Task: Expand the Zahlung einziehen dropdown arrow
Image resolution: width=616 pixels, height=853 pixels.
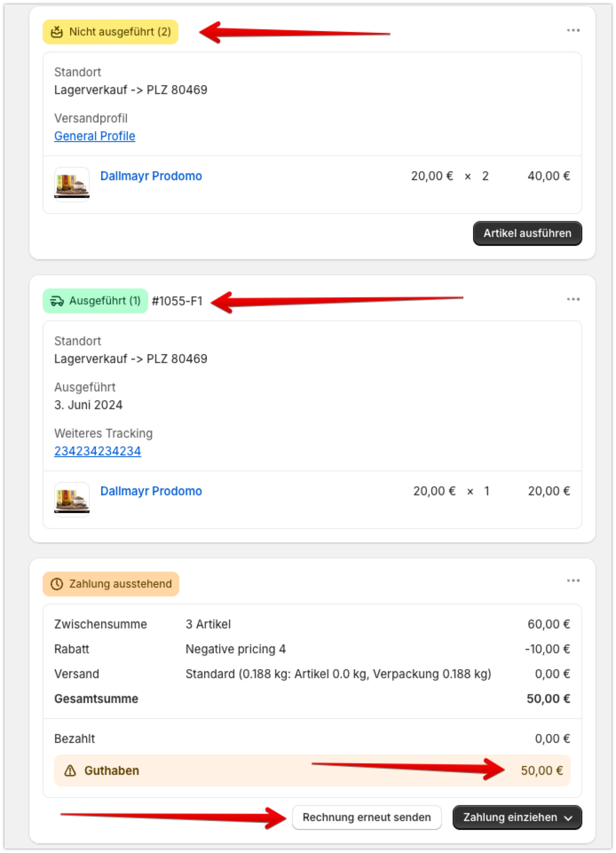Action: [x=569, y=818]
